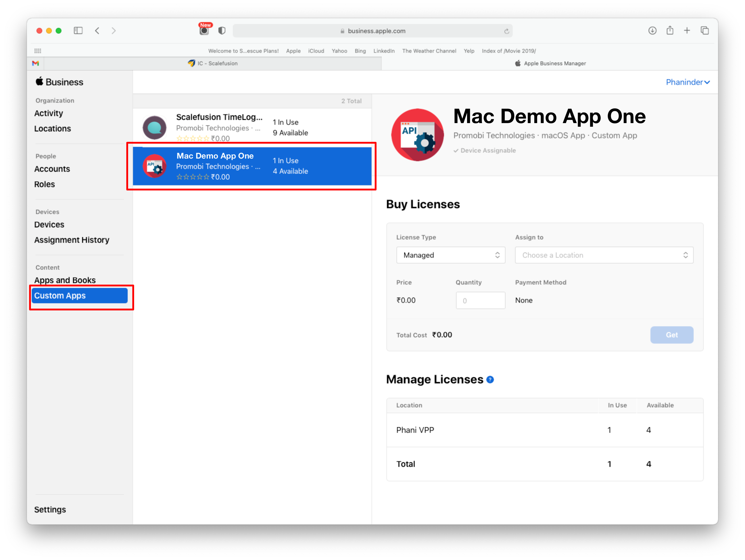Screen dimensions: 745x560
Task: Click the address bar business.apple.com
Action: (x=372, y=31)
